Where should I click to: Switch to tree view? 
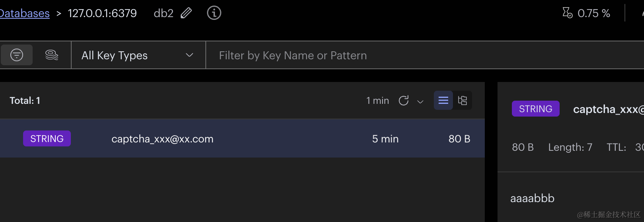pos(463,101)
